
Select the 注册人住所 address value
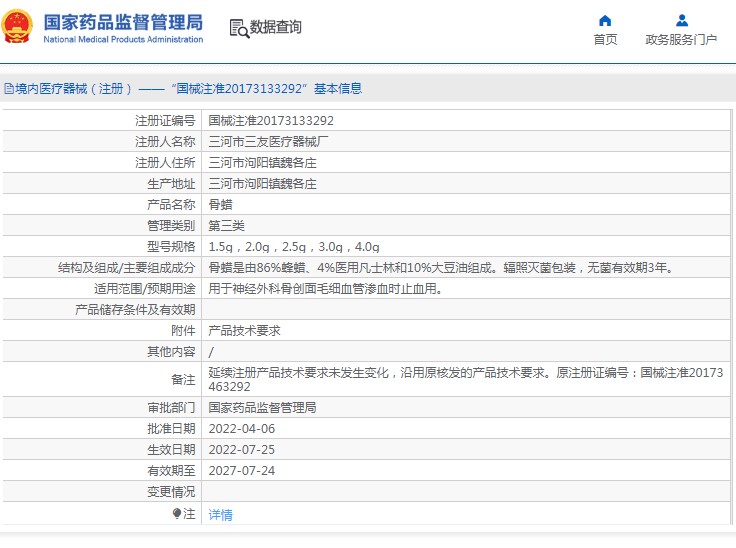coord(262,163)
